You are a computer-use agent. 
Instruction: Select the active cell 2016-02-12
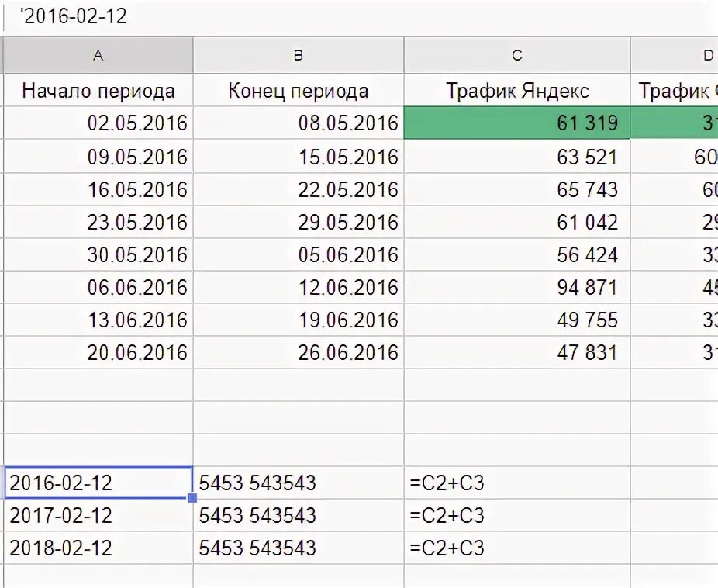98,483
